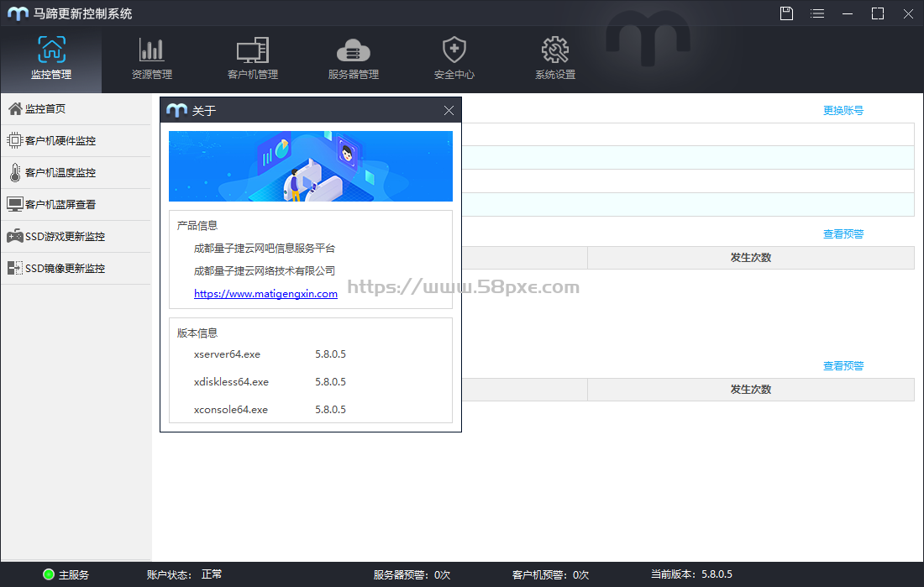This screenshot has height=587, width=924.
Task: Click the text 成都量子捷云网吧信息服务平台
Action: point(265,248)
